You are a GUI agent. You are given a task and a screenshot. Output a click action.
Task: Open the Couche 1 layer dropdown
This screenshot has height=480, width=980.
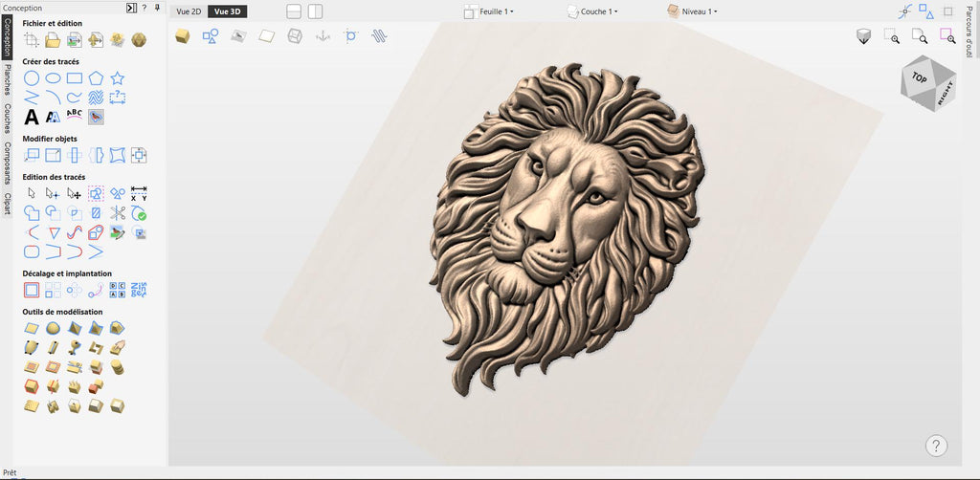point(592,11)
